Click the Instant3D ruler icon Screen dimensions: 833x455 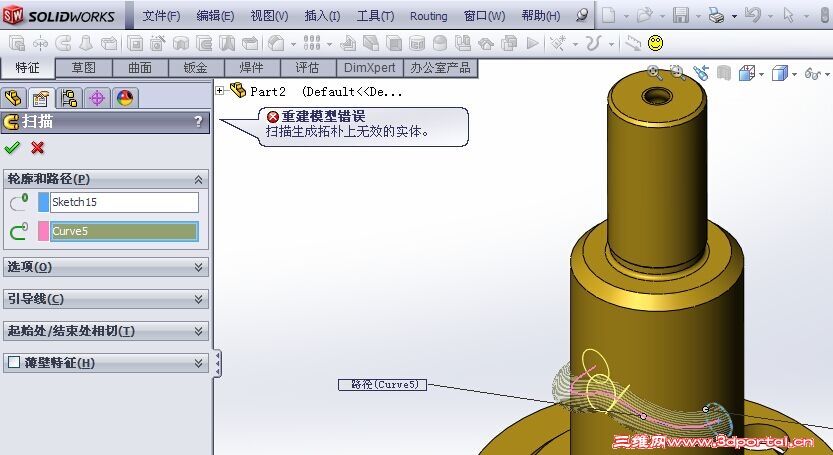633,43
